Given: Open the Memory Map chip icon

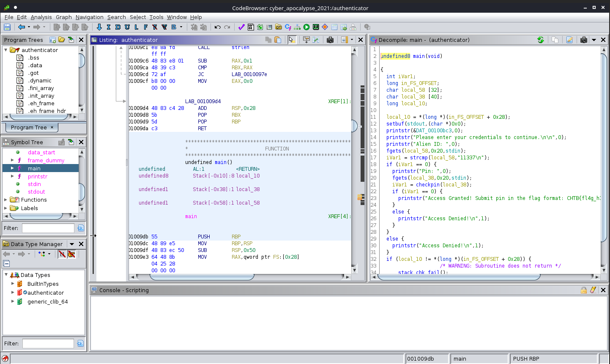Looking at the screenshot, I should pyautogui.click(x=316, y=27).
